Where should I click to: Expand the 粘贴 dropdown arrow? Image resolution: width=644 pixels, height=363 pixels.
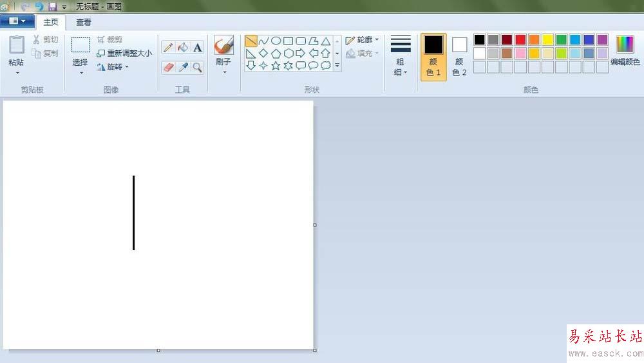(17, 73)
